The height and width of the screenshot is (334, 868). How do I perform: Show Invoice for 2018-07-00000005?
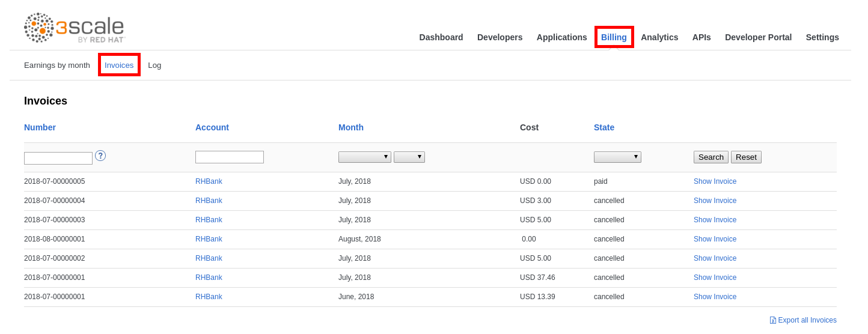(715, 181)
